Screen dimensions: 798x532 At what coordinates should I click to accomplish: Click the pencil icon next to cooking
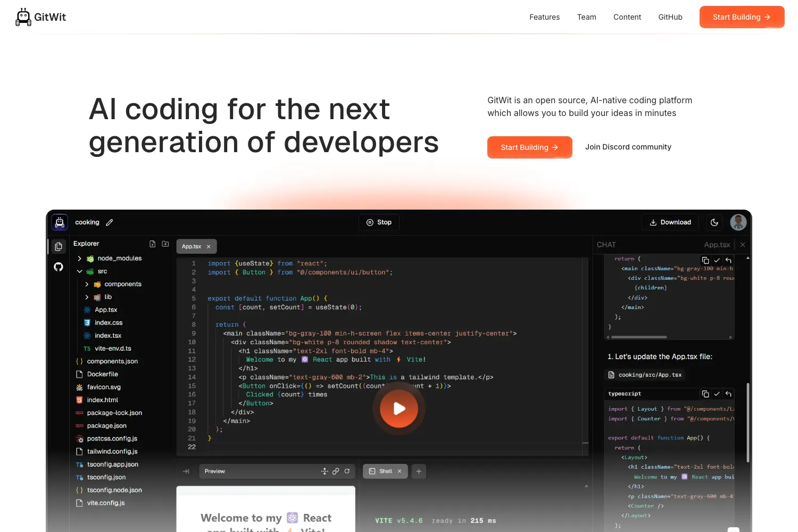pyautogui.click(x=110, y=222)
